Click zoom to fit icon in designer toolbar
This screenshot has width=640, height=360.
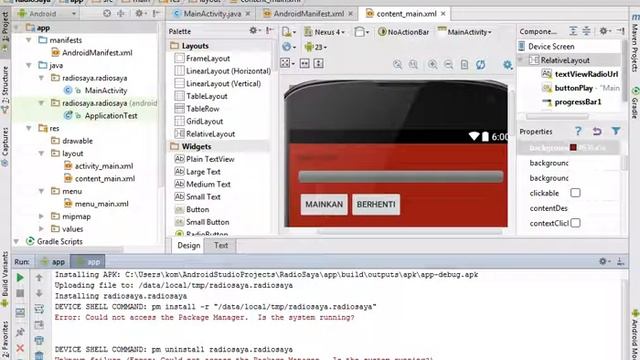[397, 64]
